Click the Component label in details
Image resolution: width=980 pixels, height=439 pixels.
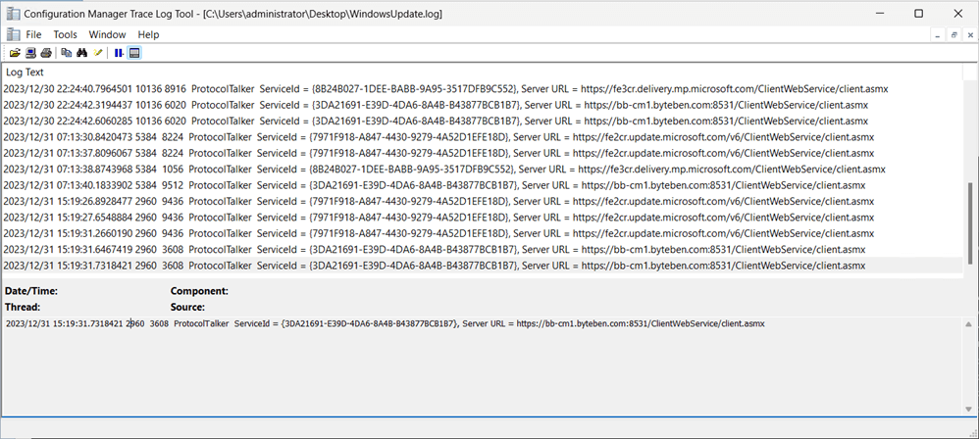[199, 291]
